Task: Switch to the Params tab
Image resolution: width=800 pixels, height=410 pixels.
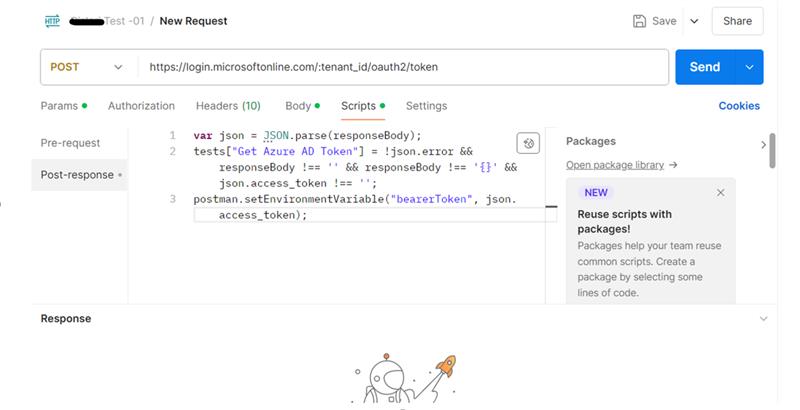Action: (64, 106)
